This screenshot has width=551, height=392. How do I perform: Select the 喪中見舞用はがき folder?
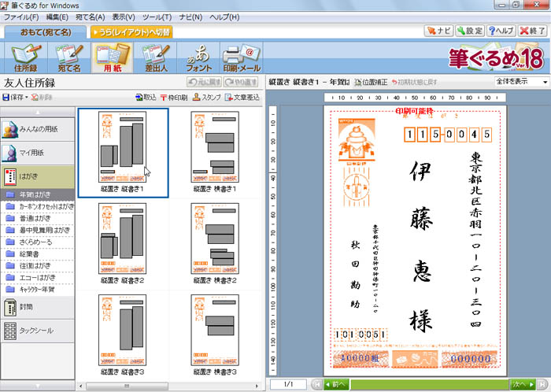click(x=45, y=230)
